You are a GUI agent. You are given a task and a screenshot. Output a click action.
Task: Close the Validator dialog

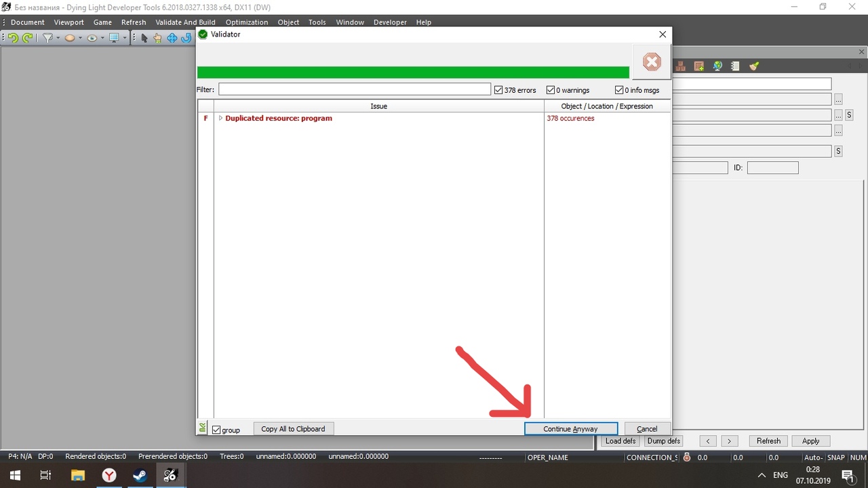point(663,35)
